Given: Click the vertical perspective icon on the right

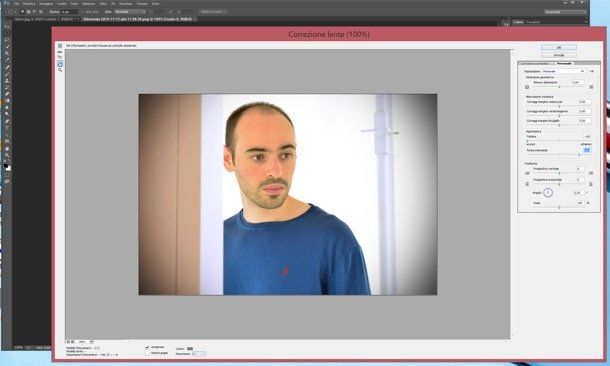Looking at the screenshot, I should tap(591, 173).
